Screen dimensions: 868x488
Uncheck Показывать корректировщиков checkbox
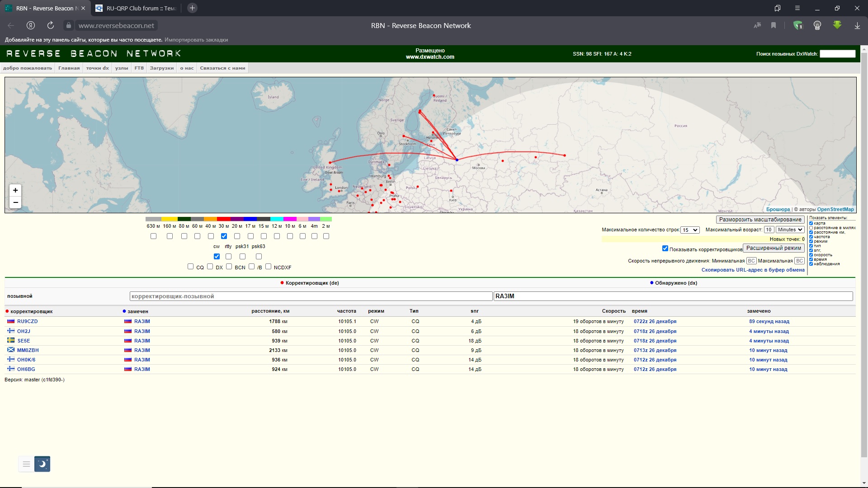[x=665, y=249]
